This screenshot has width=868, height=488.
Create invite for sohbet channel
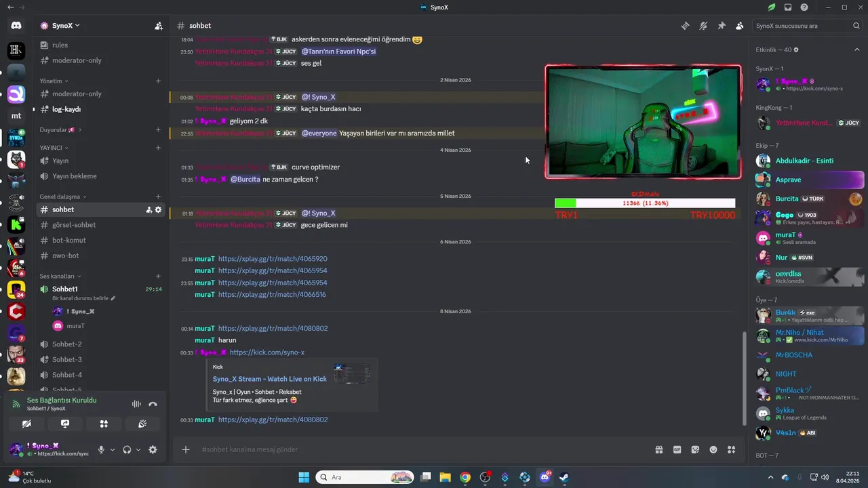click(149, 209)
